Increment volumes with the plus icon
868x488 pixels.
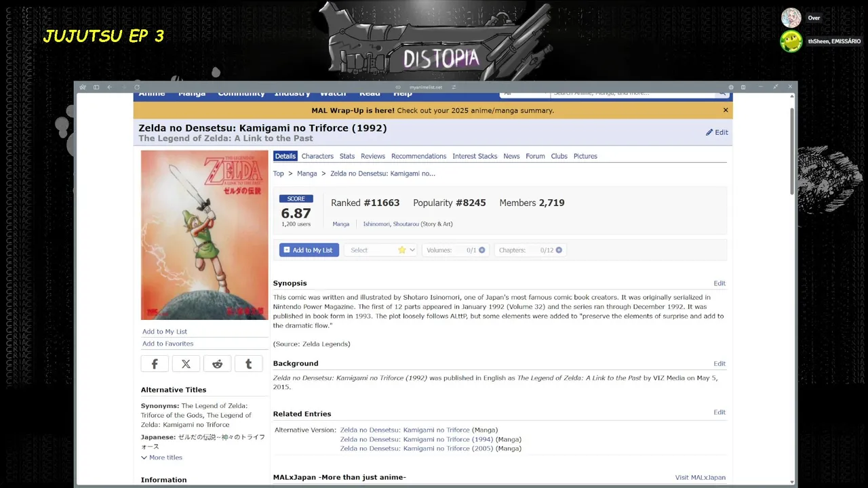click(x=482, y=250)
